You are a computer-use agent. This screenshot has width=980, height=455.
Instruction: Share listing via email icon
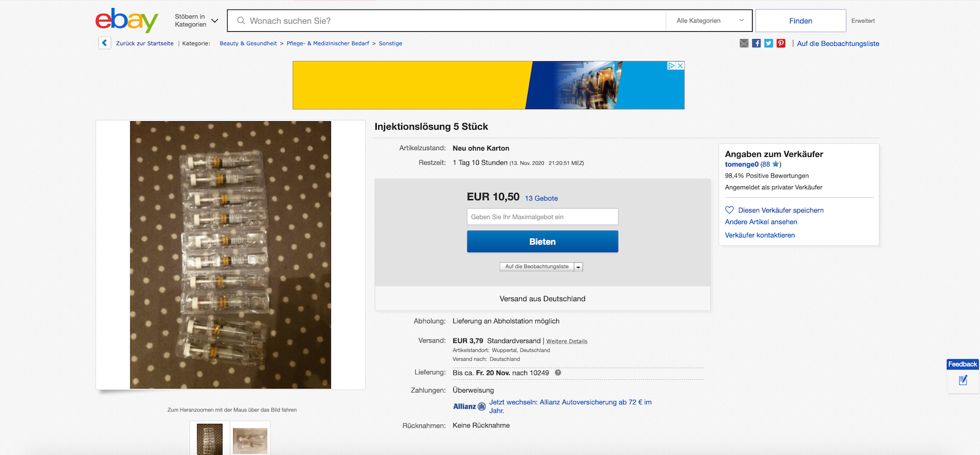(744, 43)
